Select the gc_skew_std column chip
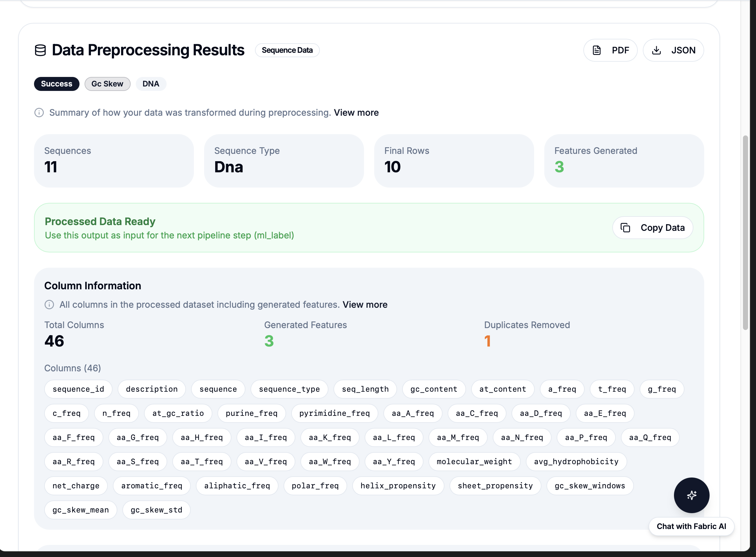This screenshot has width=756, height=557. tap(156, 510)
